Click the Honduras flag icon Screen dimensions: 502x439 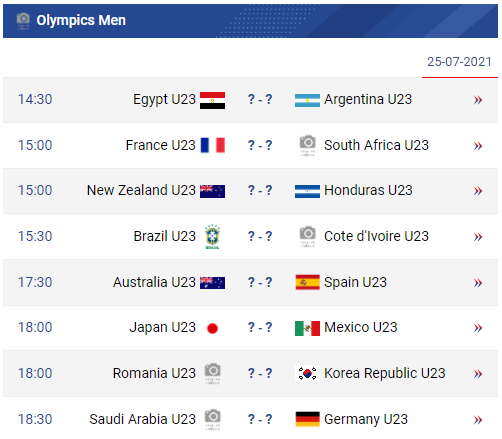coord(307,191)
